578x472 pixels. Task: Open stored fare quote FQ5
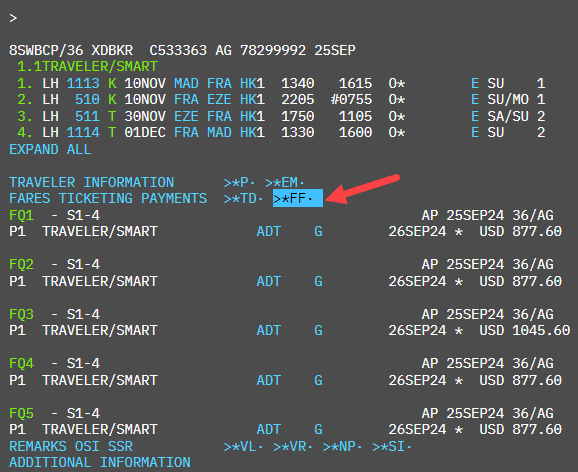pos(21,413)
